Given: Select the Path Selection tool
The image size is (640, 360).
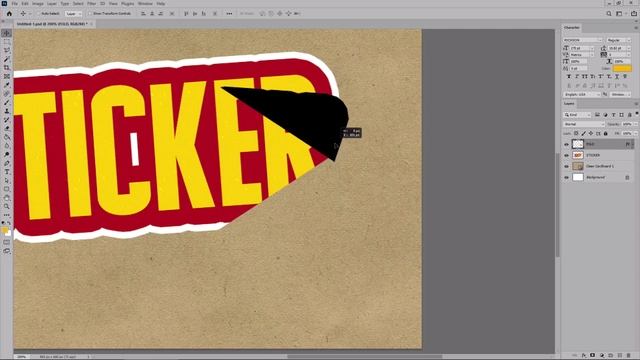Looking at the screenshot, I should (7, 180).
